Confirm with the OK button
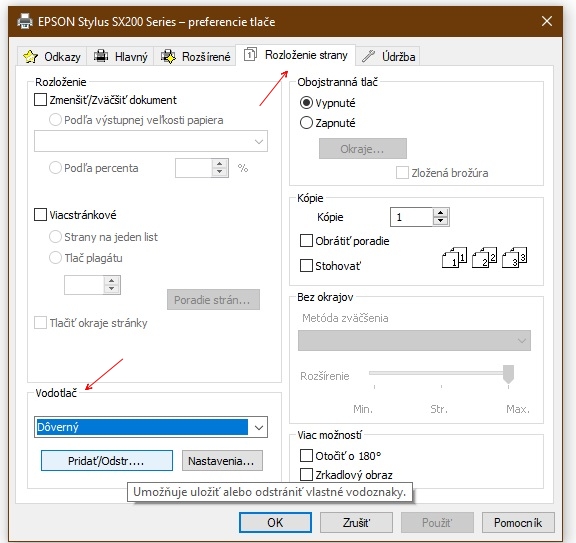 pyautogui.click(x=275, y=522)
